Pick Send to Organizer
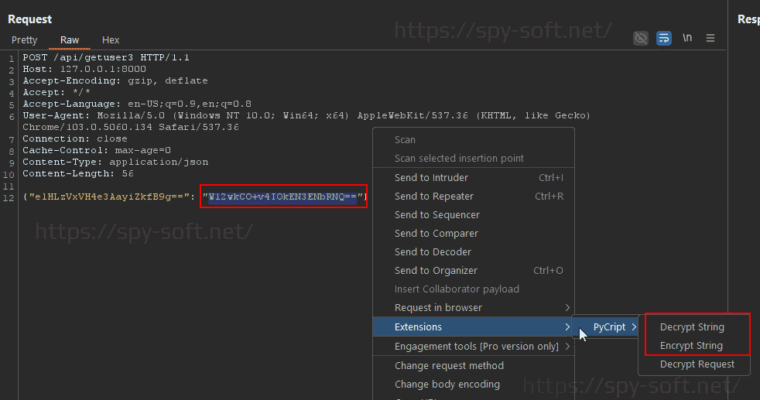 [x=436, y=270]
